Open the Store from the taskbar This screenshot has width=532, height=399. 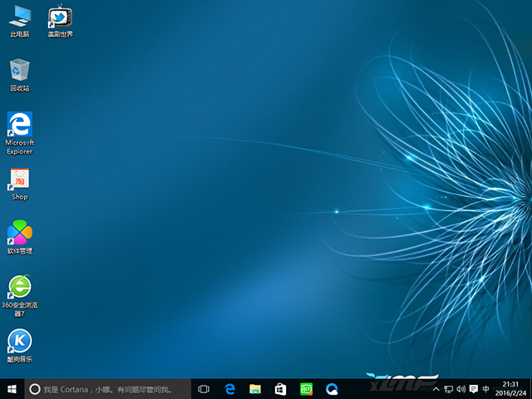281,388
